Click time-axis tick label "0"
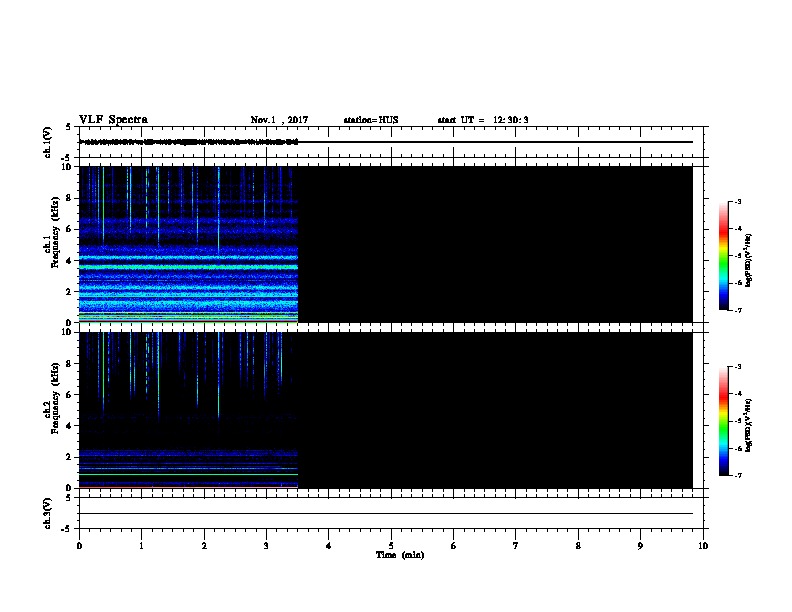This screenshot has height=612, width=792. click(79, 546)
